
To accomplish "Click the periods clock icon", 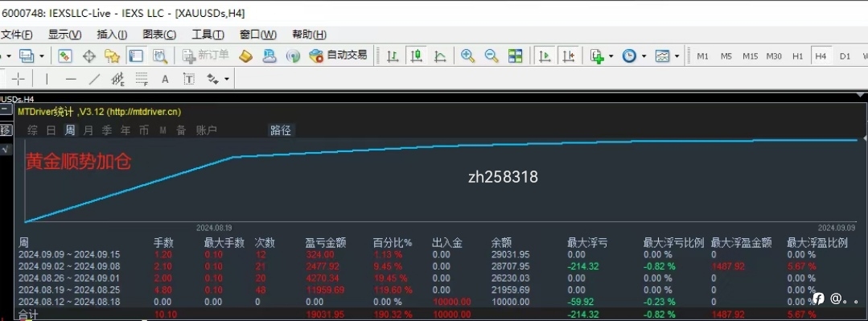I will (x=629, y=56).
